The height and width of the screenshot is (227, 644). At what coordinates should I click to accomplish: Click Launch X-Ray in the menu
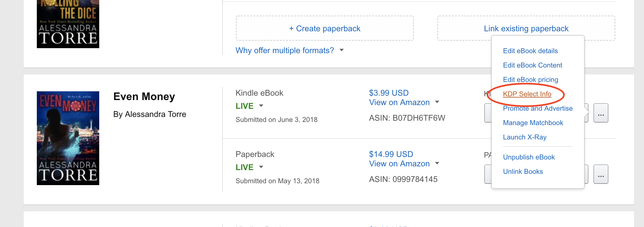coord(524,137)
